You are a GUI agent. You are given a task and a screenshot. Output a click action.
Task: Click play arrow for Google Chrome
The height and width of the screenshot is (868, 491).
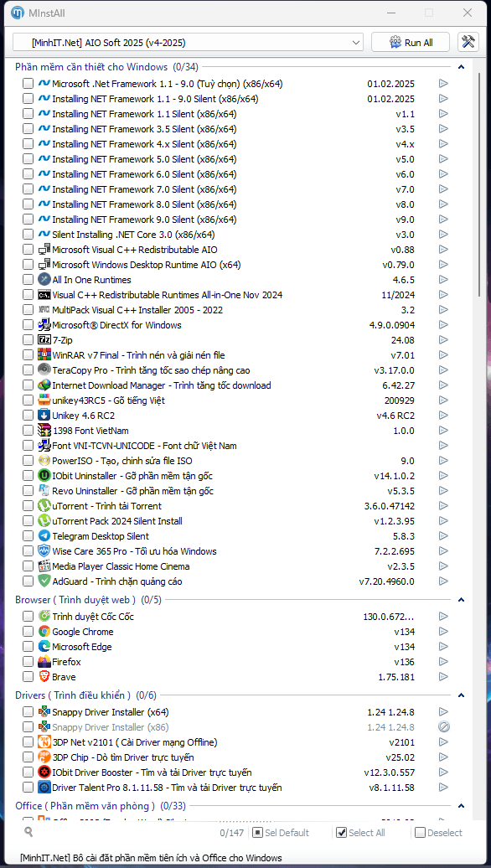point(443,632)
